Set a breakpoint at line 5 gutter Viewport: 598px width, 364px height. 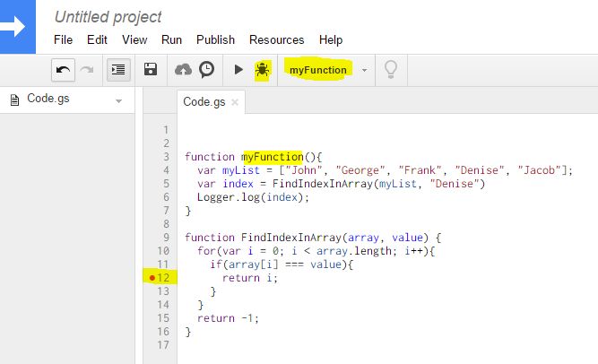point(166,184)
